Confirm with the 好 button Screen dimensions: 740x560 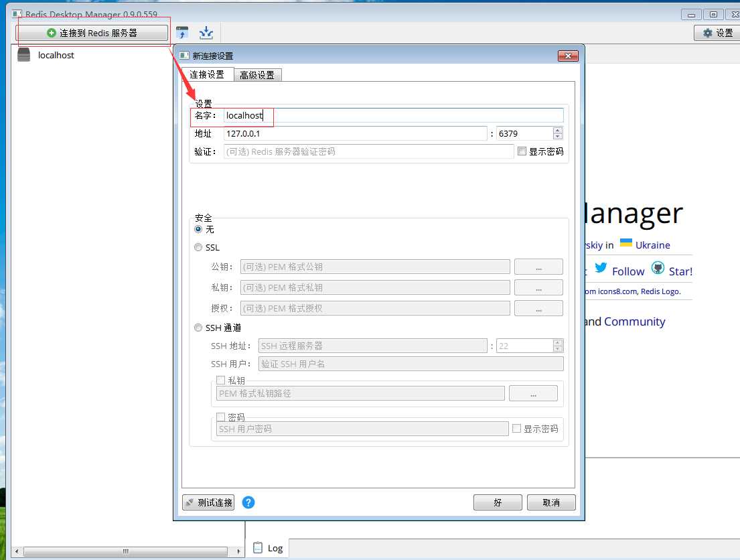tap(498, 502)
